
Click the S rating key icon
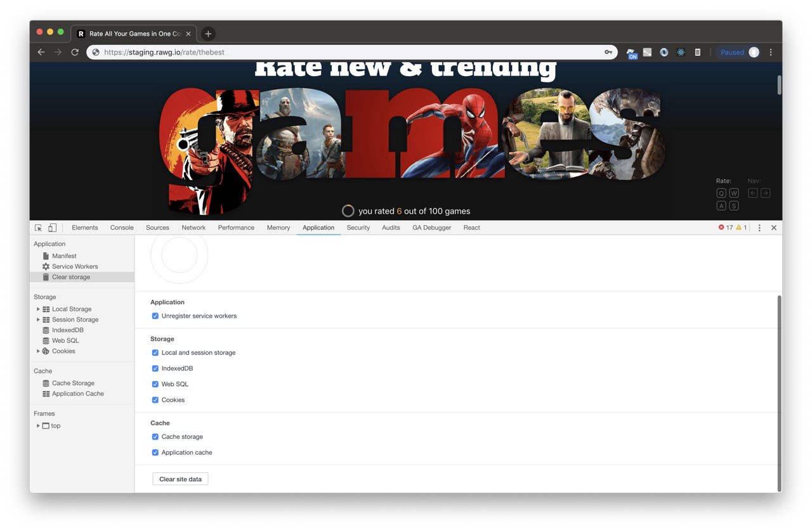point(734,205)
